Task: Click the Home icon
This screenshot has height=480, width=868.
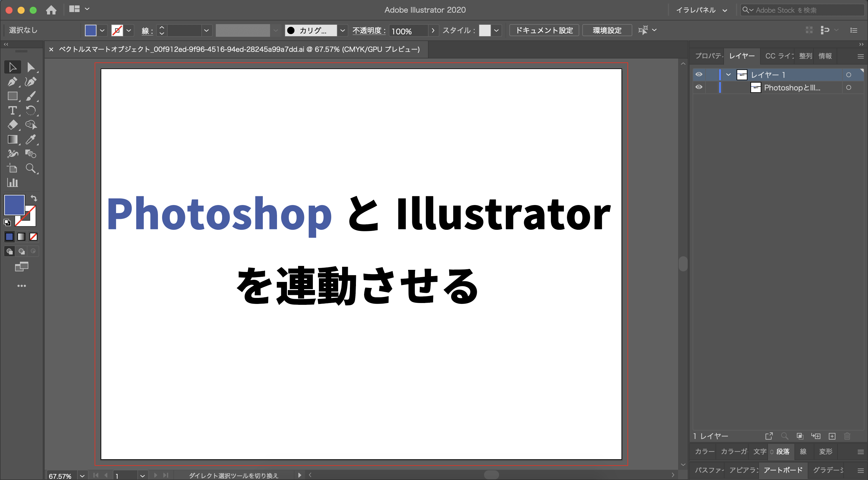Action: point(51,10)
